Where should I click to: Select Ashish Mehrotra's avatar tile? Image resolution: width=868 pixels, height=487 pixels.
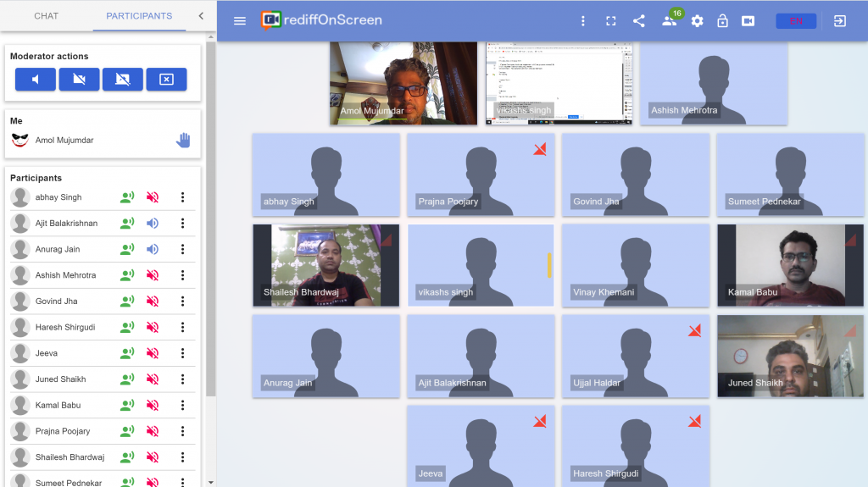coord(714,84)
